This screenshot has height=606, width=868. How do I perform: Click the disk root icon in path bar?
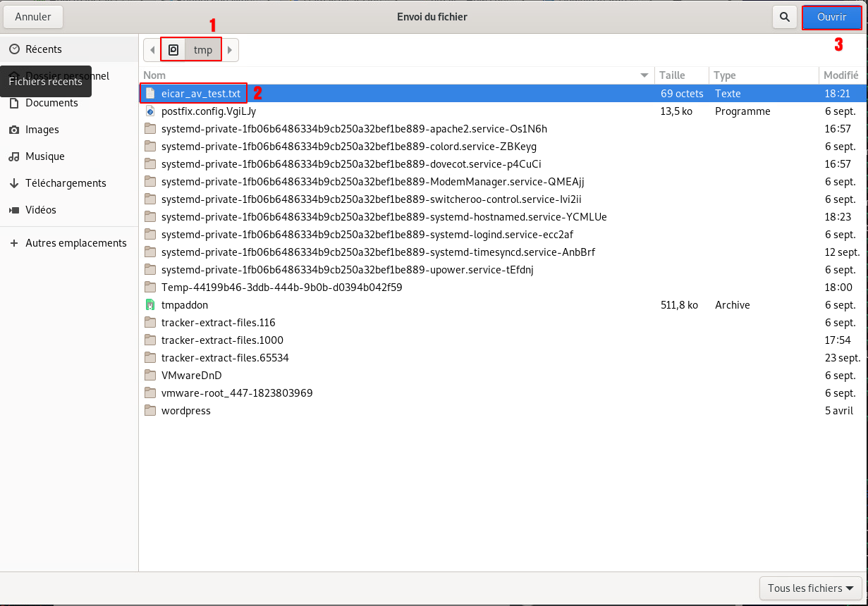point(173,50)
